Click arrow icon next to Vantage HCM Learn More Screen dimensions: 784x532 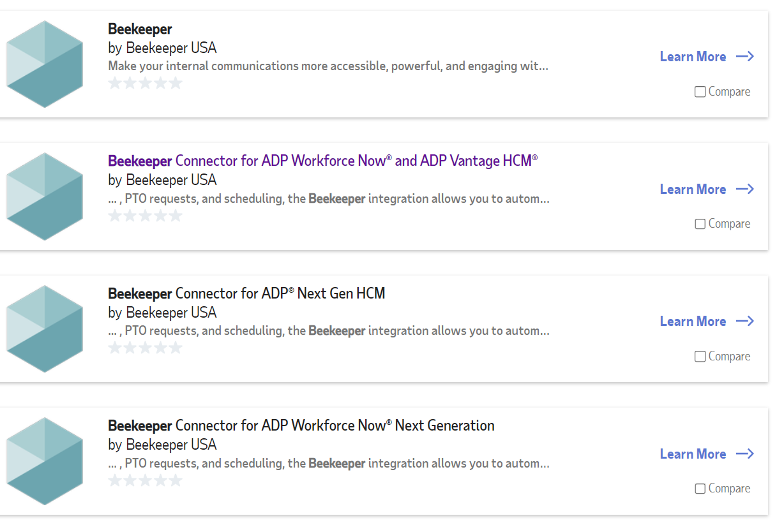(745, 189)
